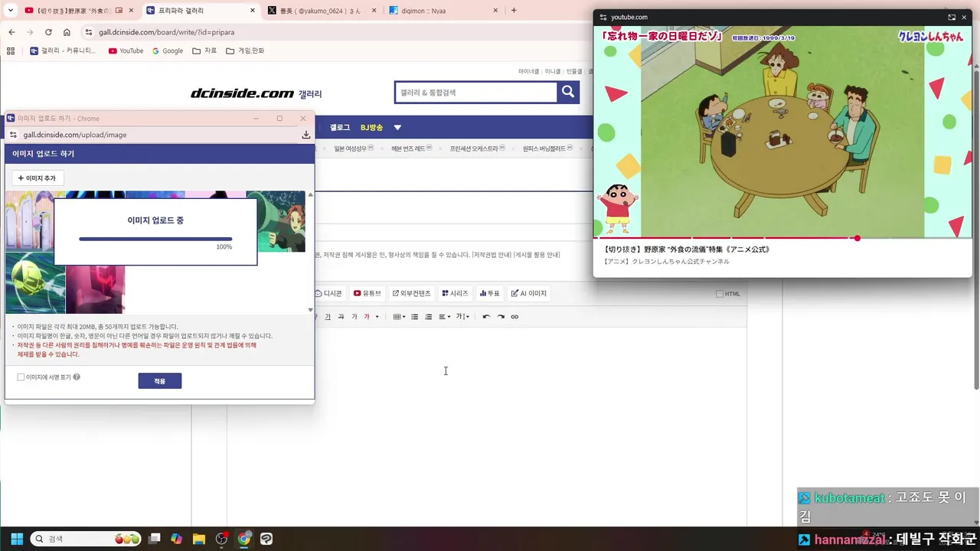Image resolution: width=980 pixels, height=551 pixels.
Task: Click the 마이너갤 link at the top
Action: click(x=528, y=71)
